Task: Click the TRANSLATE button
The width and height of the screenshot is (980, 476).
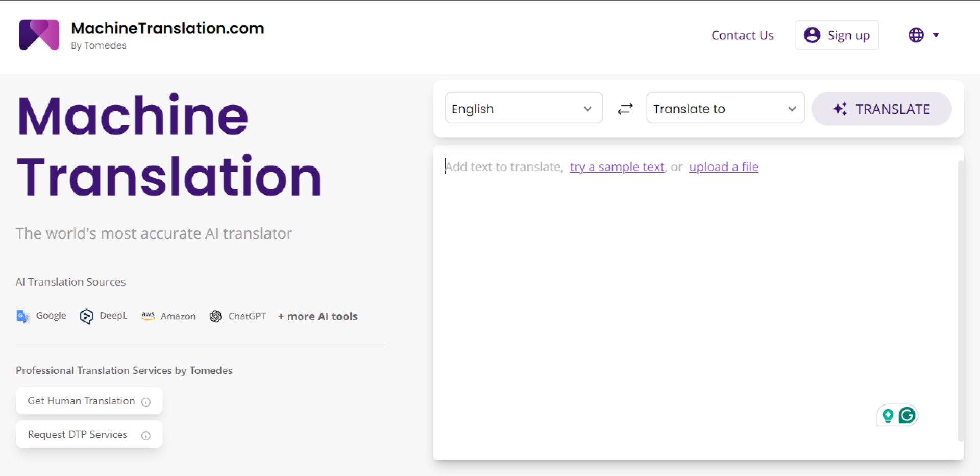Action: 881,109
